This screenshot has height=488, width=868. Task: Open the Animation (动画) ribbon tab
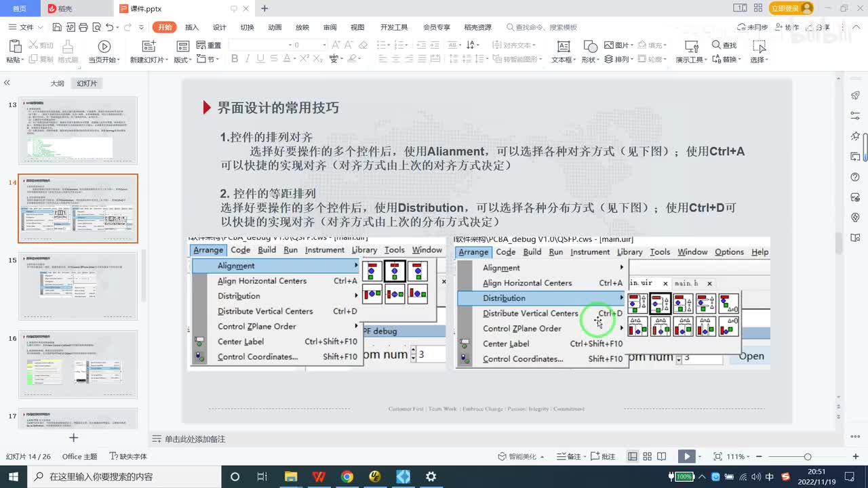tap(275, 27)
